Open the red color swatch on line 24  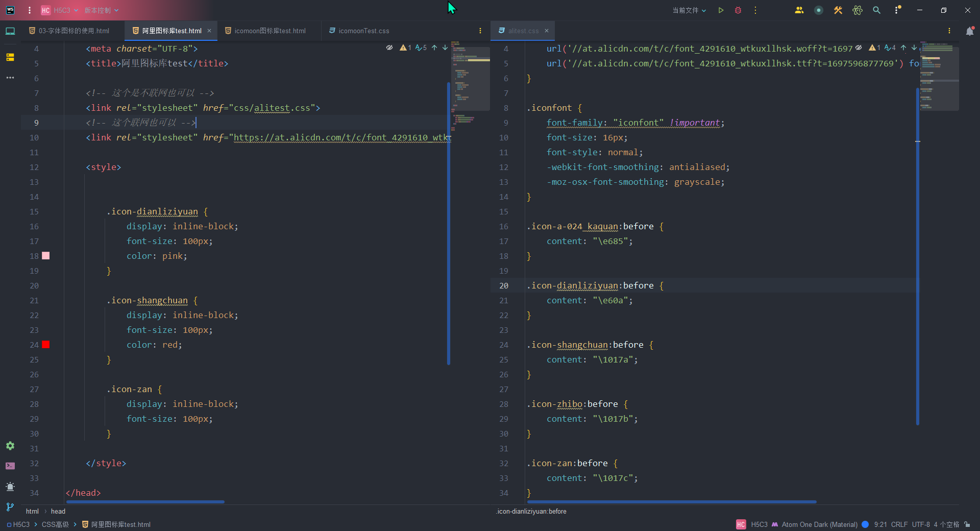(x=45, y=345)
